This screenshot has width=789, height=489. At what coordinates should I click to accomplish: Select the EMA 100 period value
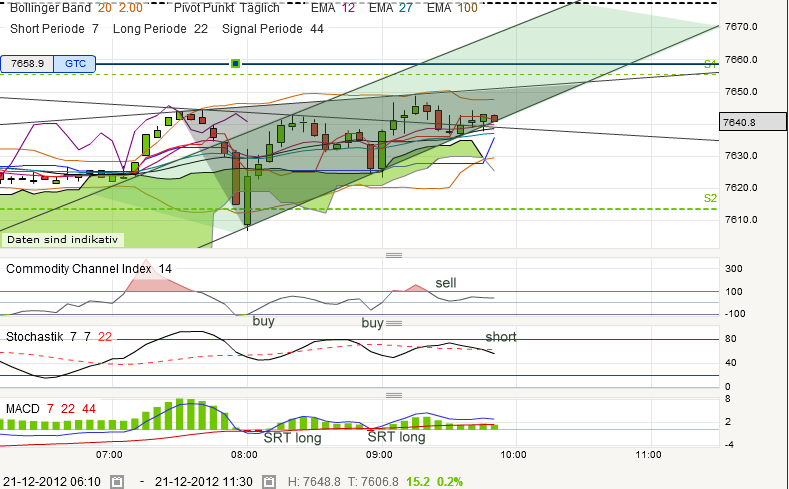tap(467, 8)
